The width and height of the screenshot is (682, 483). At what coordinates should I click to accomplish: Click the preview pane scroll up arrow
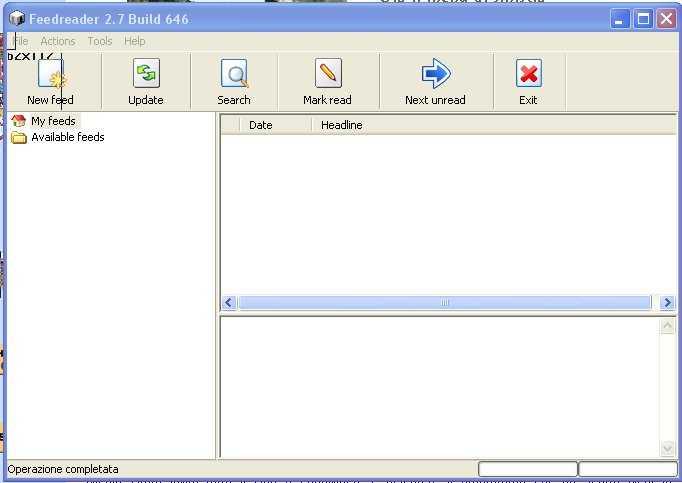pos(668,327)
